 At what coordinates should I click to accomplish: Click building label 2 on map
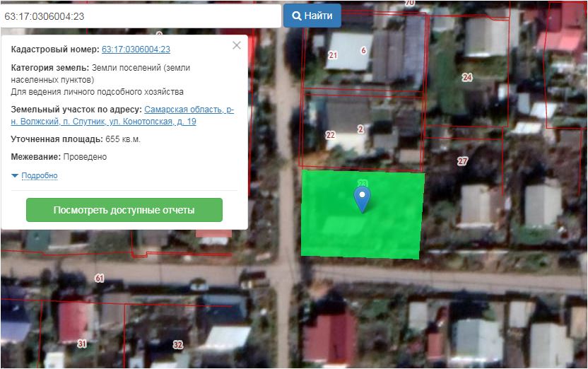[360, 129]
